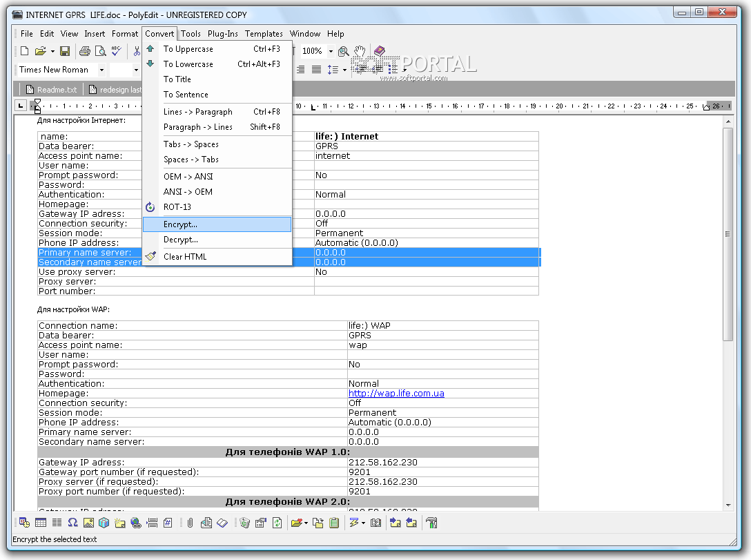This screenshot has width=751, height=560.
Task: Select Lines -> Paragraph menu entry
Action: pyautogui.click(x=217, y=112)
